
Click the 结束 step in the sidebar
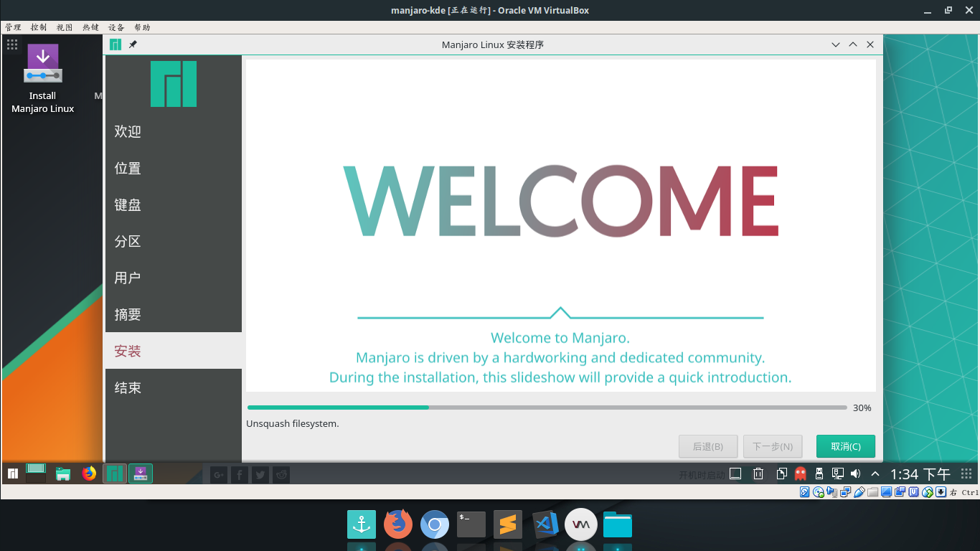pyautogui.click(x=174, y=387)
